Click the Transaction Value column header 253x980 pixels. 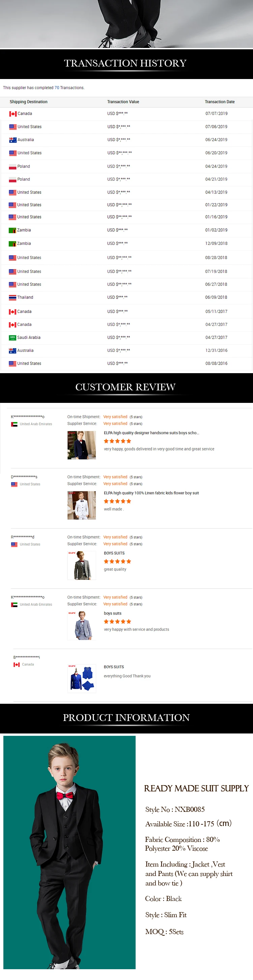click(123, 102)
